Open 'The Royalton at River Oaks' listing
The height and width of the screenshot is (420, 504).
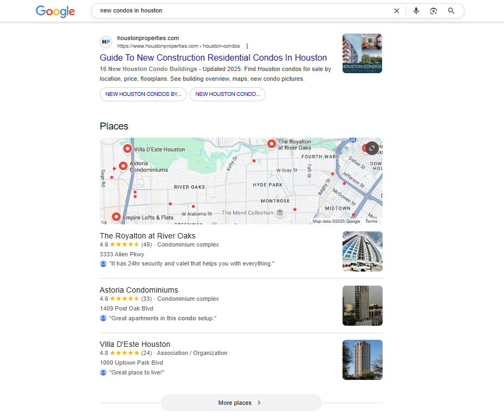click(x=147, y=236)
